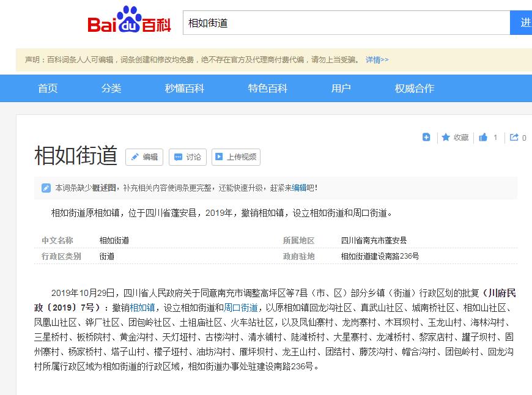Click the search box containing 相如街道
Image resolution: width=532 pixels, height=395 pixels.
[x=345, y=23]
